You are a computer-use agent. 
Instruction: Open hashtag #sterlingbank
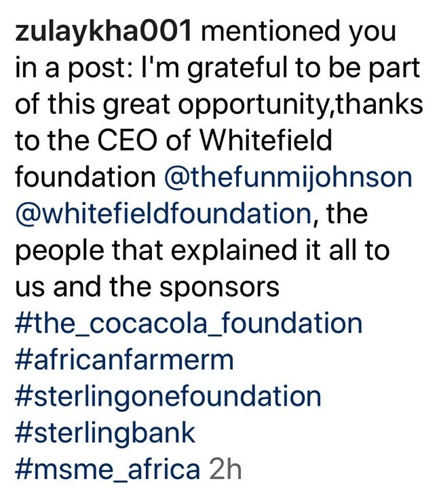[x=105, y=434]
